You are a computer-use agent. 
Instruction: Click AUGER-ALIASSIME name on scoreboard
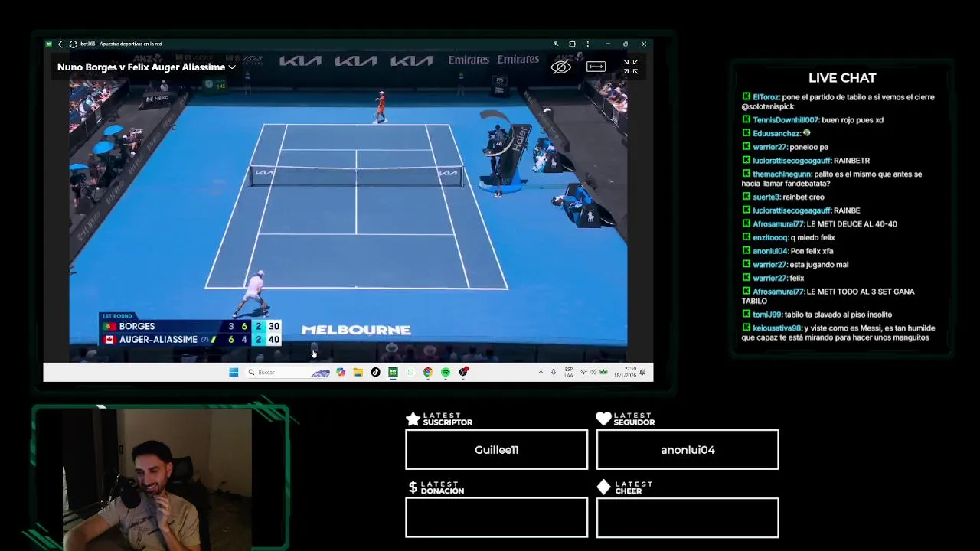point(158,340)
